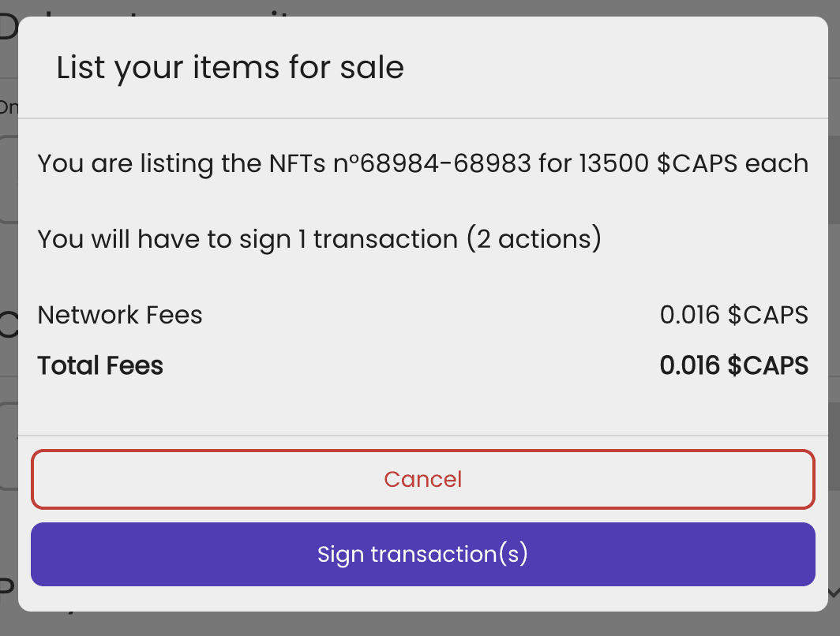Confirm with Sign transaction(s) button
Viewport: 840px width, 636px height.
(x=422, y=554)
